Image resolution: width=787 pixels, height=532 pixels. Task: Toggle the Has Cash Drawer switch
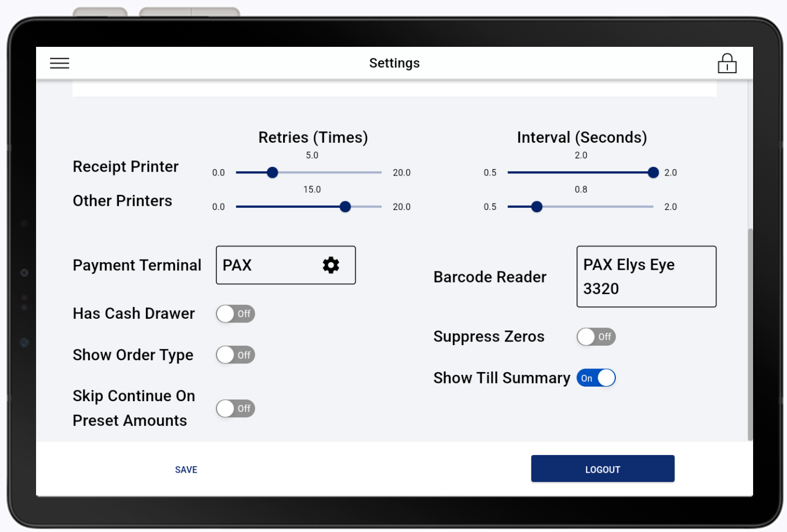pos(235,314)
